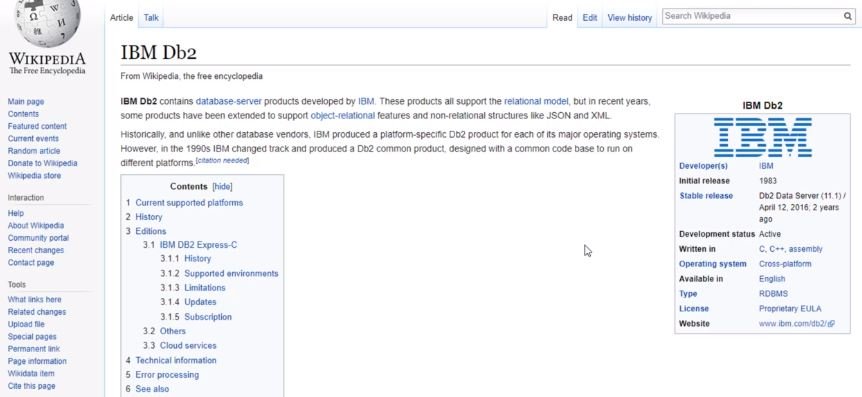Open Proprietary EULA link

(x=790, y=308)
